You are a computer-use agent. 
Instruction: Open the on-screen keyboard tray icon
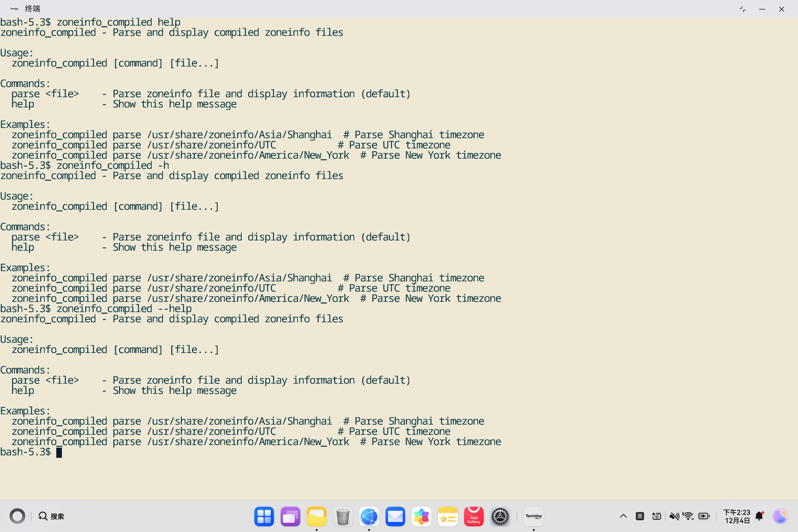[657, 516]
